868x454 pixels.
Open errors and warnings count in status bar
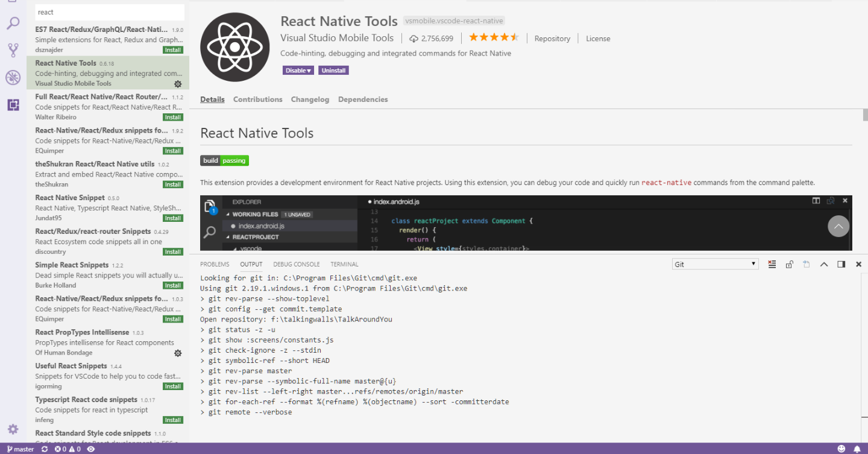[68, 449]
